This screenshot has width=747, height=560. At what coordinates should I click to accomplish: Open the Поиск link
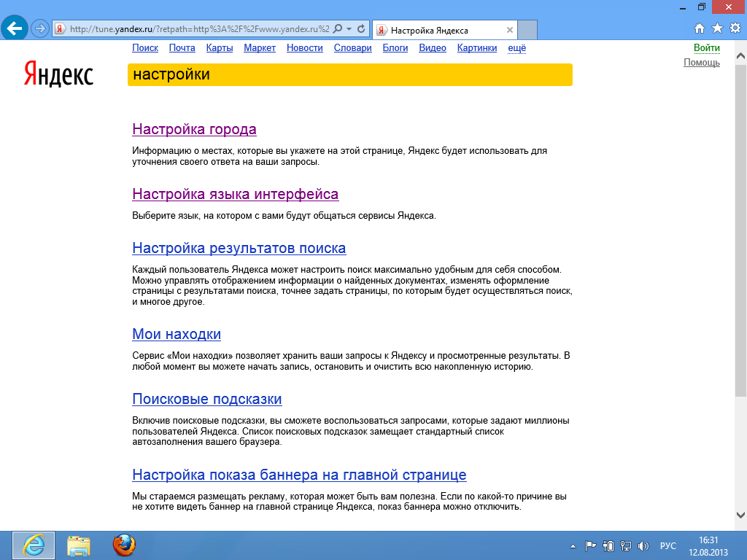tap(145, 47)
